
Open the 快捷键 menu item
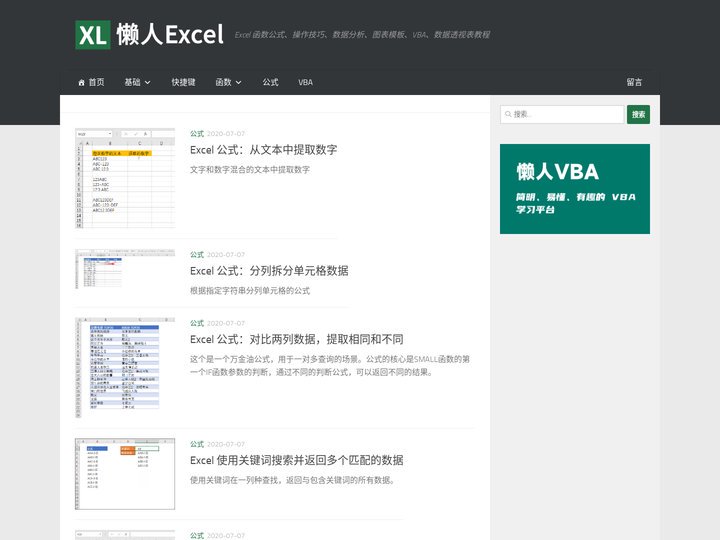pyautogui.click(x=183, y=82)
